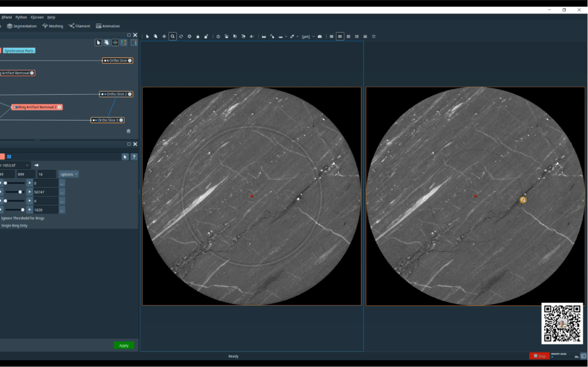Expand Ortho Slice 3 node round arrow
The height and width of the screenshot is (367, 588).
[x=121, y=120]
